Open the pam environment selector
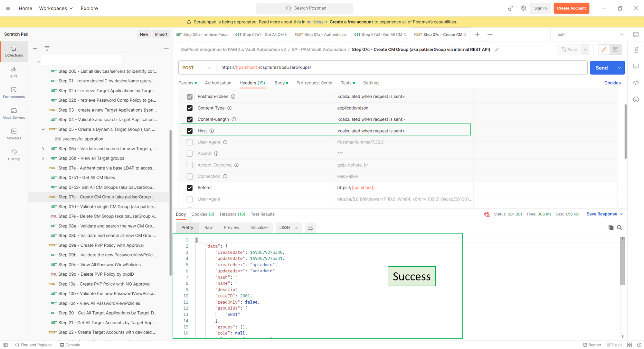This screenshot has width=644, height=349. click(589, 34)
